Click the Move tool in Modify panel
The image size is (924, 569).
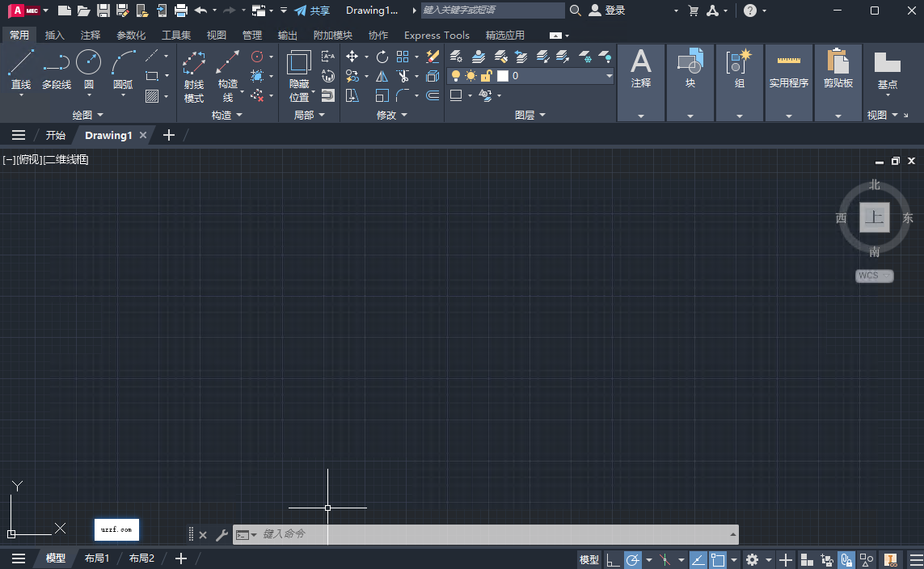(x=354, y=57)
